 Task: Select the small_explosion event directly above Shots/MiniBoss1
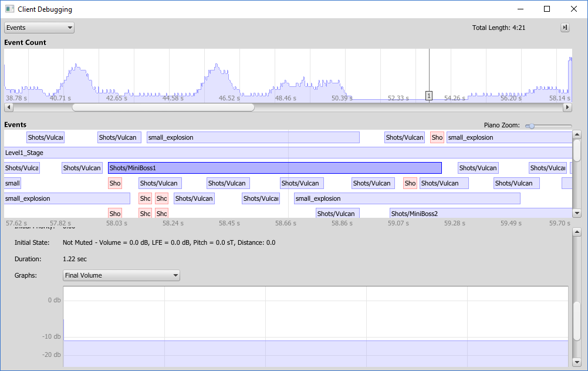(x=253, y=138)
